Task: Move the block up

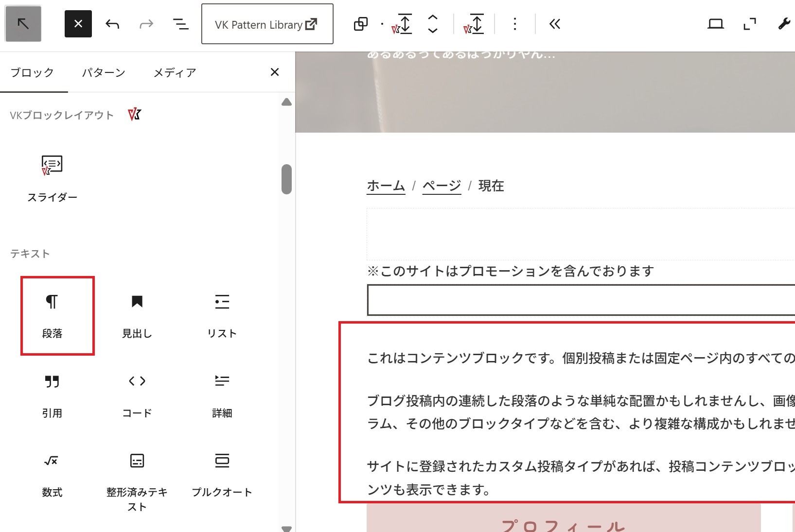Action: tap(433, 17)
